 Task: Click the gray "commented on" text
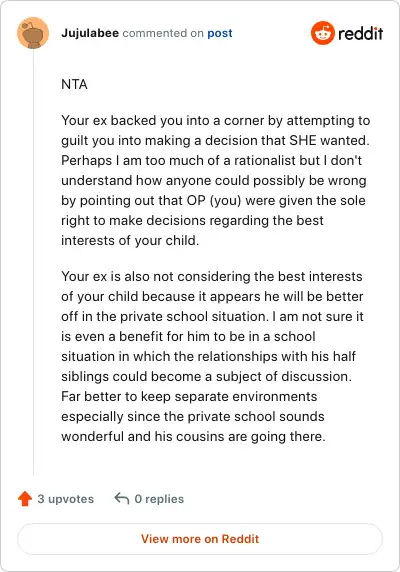tap(163, 33)
